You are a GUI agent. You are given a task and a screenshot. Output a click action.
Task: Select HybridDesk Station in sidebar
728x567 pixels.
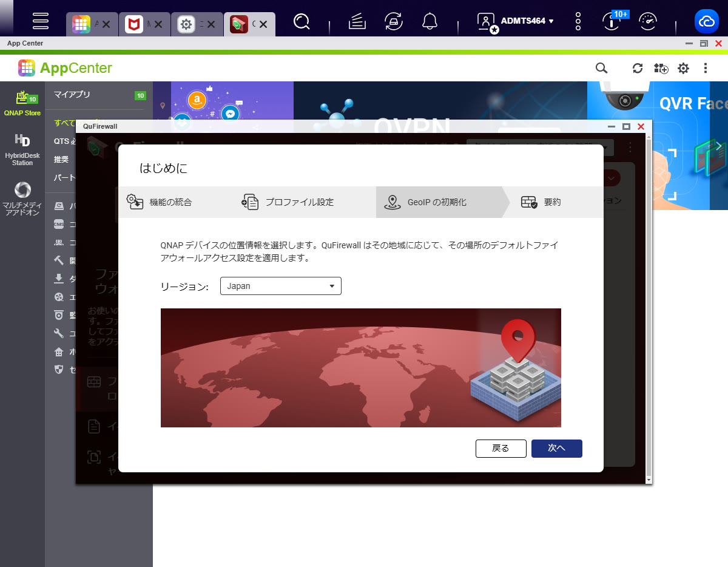coord(22,149)
